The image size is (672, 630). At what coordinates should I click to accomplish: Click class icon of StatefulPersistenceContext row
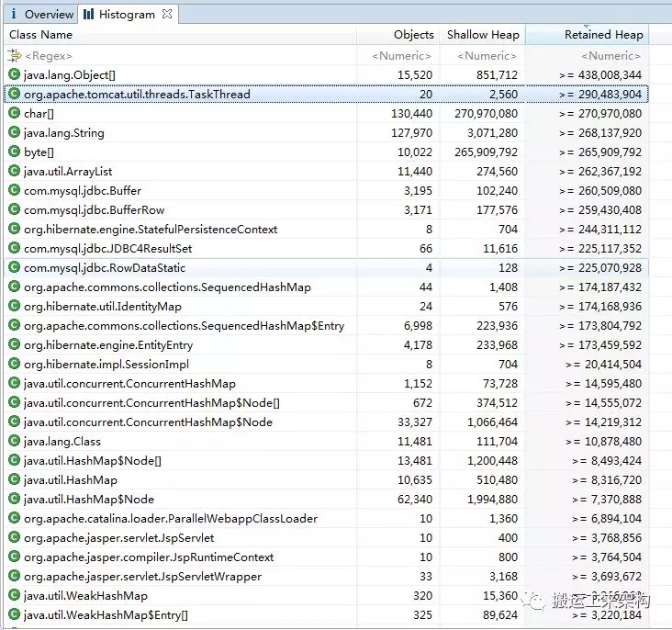(14, 229)
